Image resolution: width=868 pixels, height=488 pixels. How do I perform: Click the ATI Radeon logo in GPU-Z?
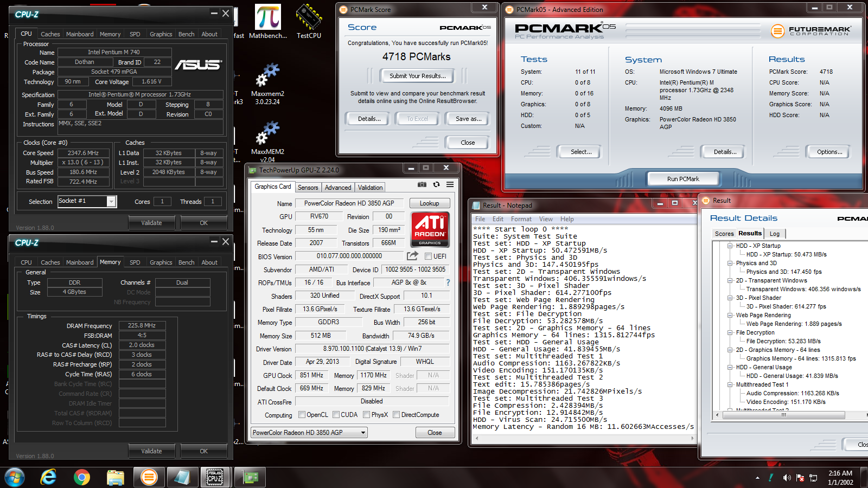430,229
